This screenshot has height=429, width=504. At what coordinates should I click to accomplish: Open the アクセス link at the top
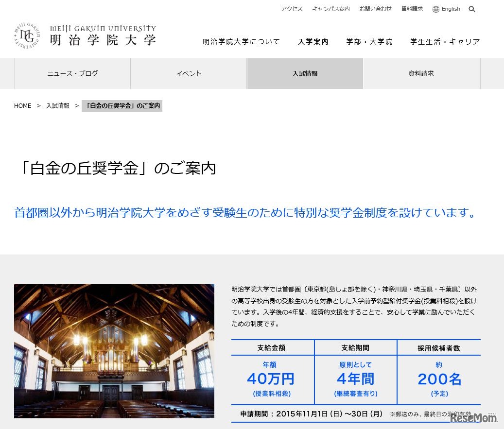tap(292, 9)
